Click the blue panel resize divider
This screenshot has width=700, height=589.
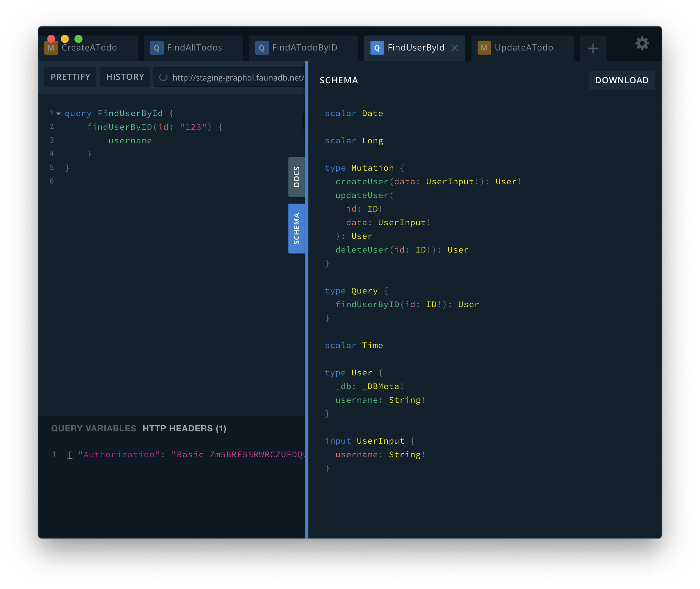[x=307, y=300]
